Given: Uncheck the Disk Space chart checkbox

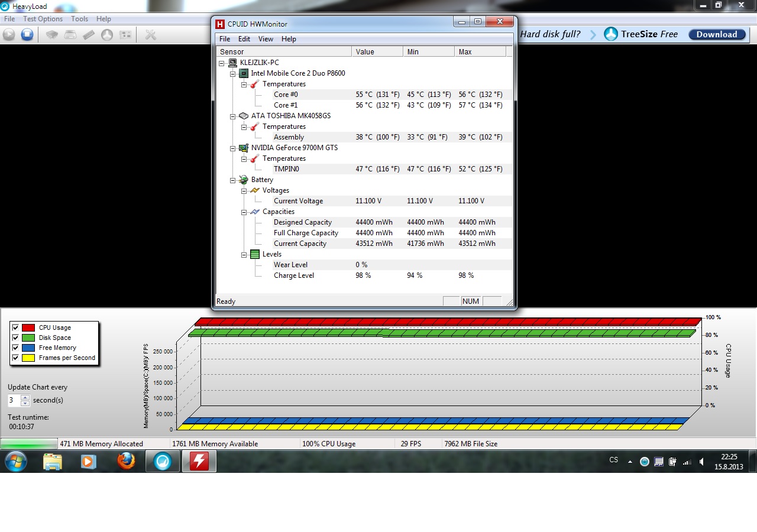Looking at the screenshot, I should point(15,338).
